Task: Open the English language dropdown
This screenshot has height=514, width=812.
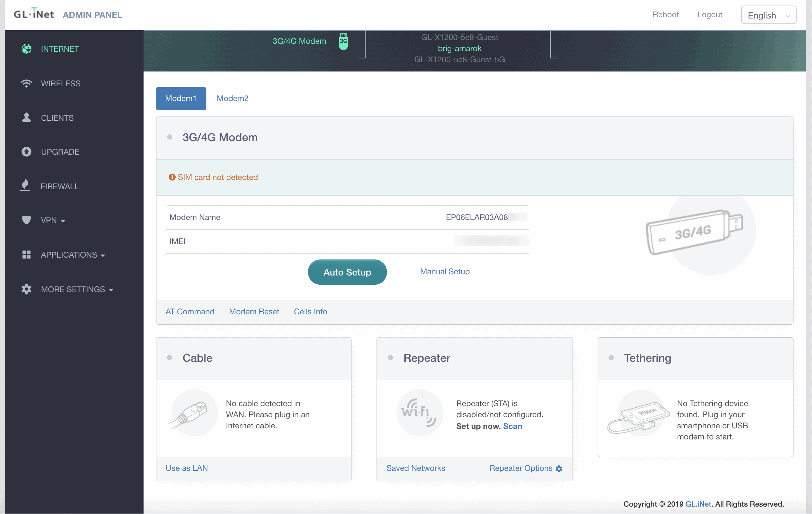Action: [x=768, y=15]
